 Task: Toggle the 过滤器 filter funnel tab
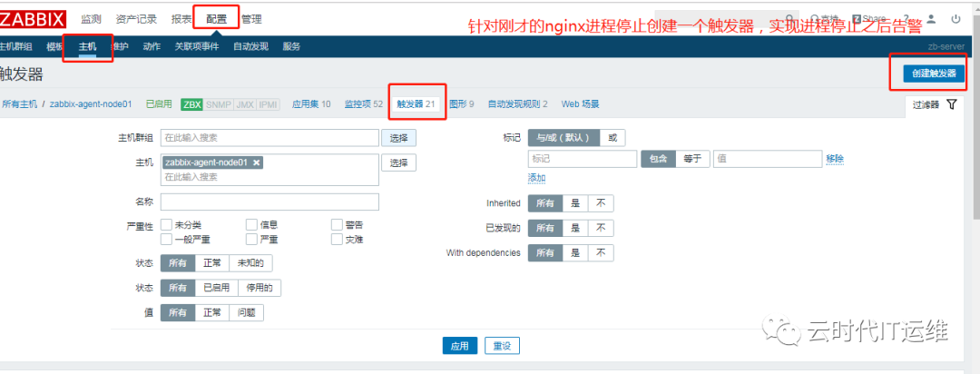click(935, 105)
